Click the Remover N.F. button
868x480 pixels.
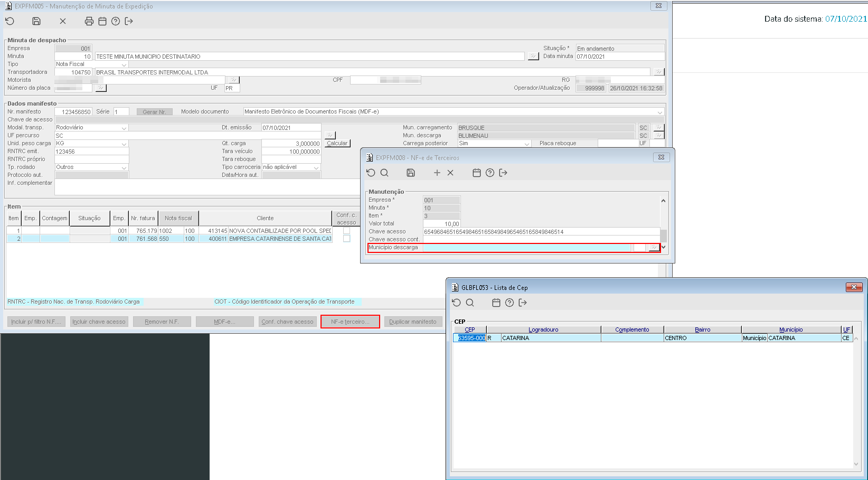(x=162, y=322)
